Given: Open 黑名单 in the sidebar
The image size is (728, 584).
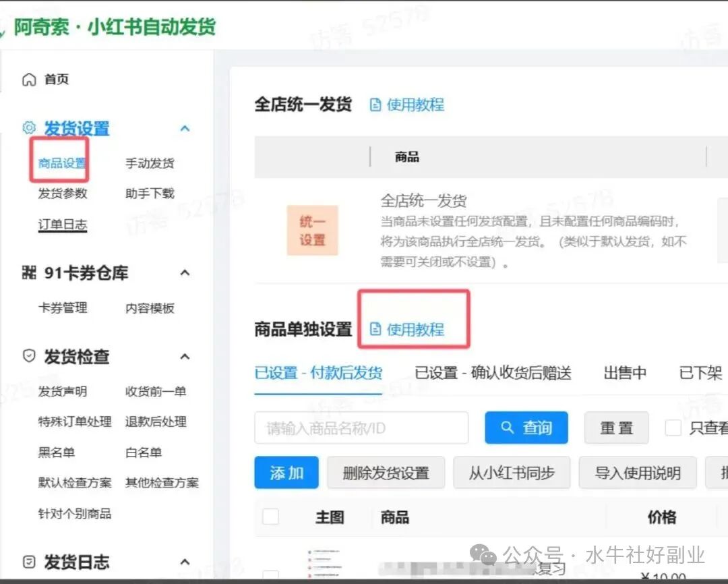Looking at the screenshot, I should [x=57, y=452].
